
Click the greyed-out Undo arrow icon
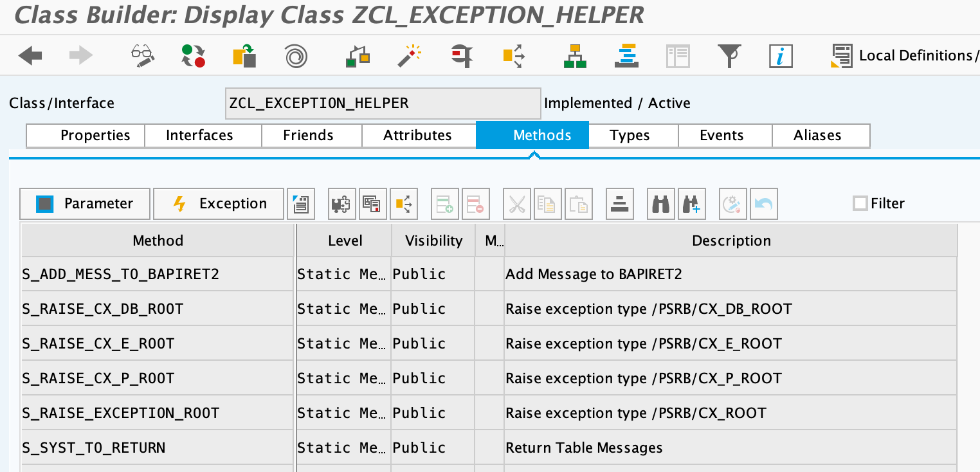[x=764, y=204]
